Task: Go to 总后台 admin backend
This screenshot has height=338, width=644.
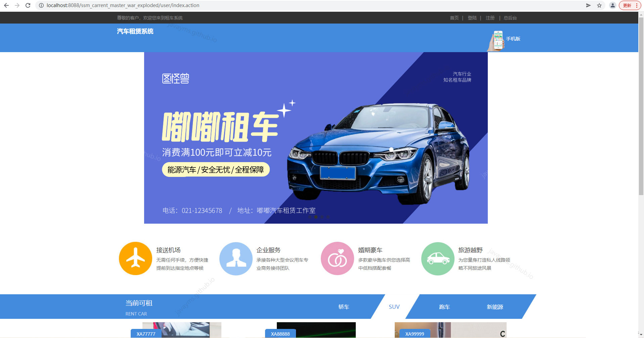Action: 509,17
